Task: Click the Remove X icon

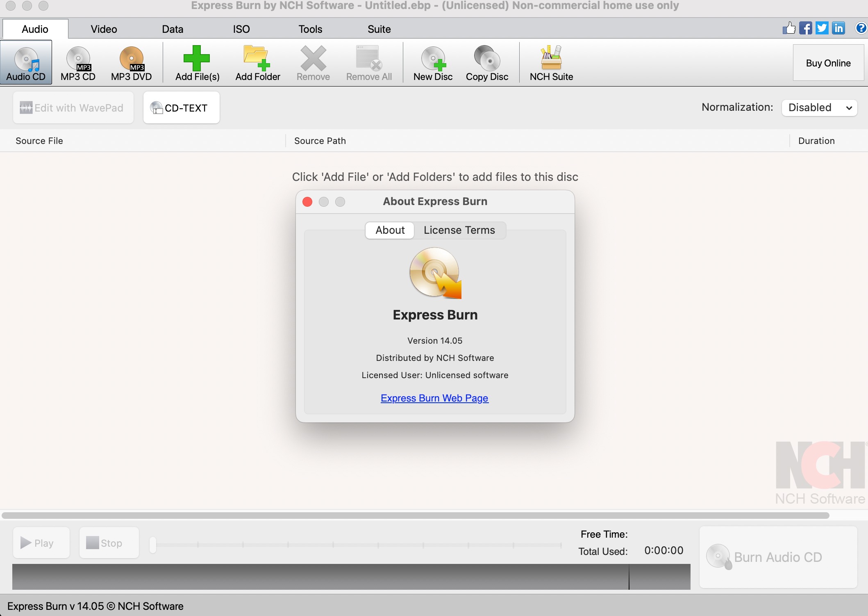Action: (x=313, y=59)
